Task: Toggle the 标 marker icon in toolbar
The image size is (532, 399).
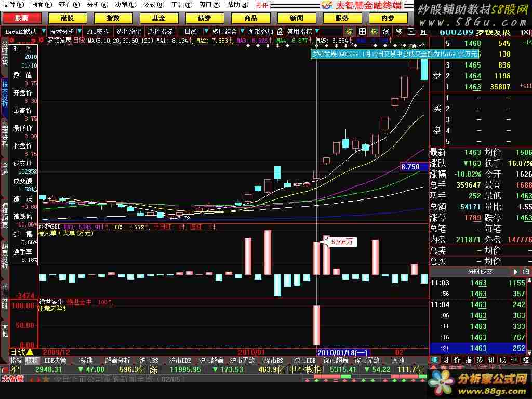Action: (x=350, y=32)
